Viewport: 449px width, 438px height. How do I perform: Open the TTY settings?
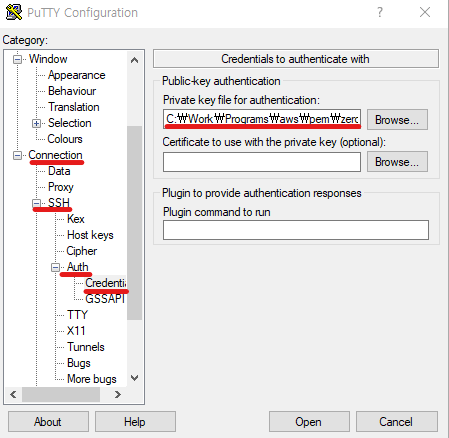click(x=77, y=315)
